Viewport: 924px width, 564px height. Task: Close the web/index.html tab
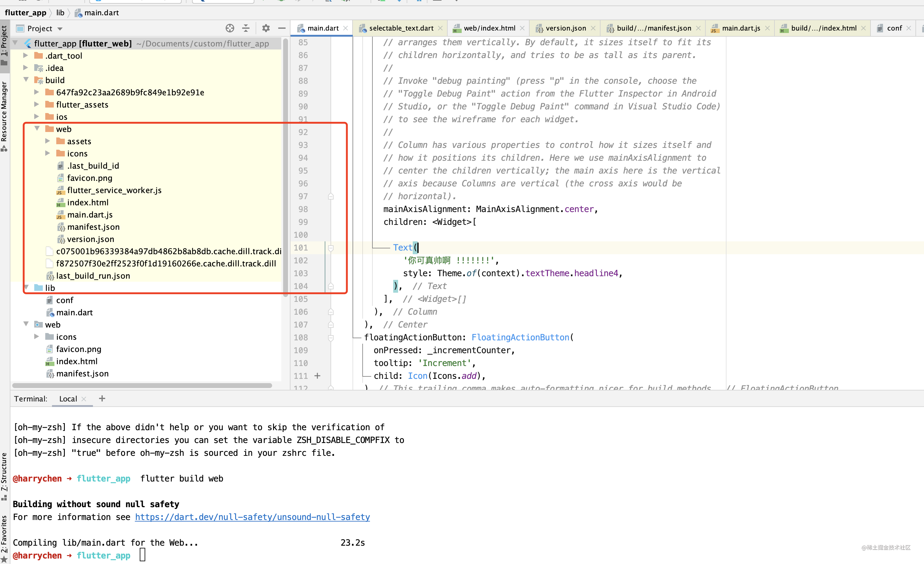point(522,28)
